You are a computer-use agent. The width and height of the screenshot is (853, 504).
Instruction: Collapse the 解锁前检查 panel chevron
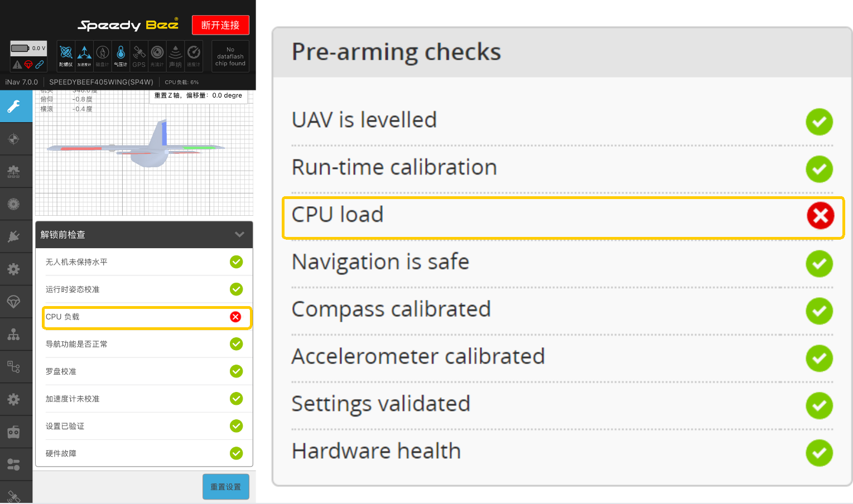[x=240, y=235]
